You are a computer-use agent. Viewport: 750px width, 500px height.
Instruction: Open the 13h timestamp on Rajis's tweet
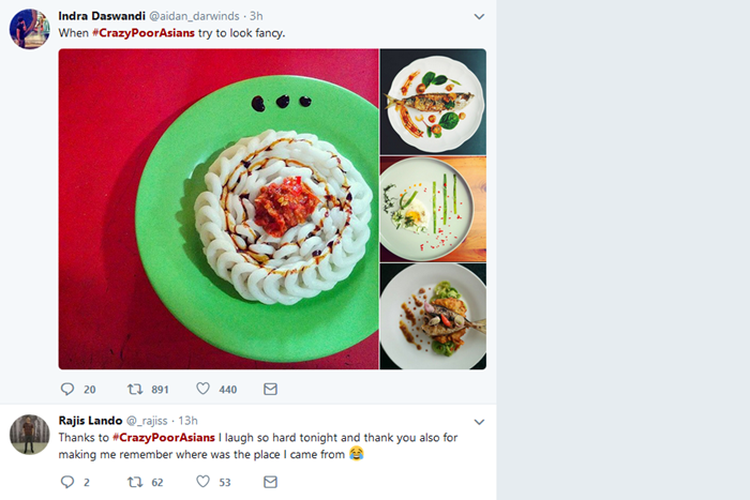(x=186, y=420)
